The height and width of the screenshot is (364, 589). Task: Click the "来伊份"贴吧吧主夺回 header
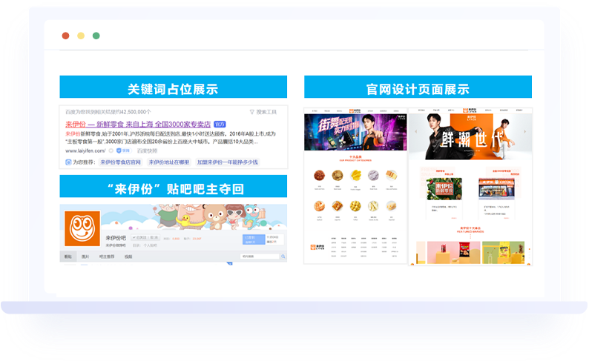tap(173, 186)
